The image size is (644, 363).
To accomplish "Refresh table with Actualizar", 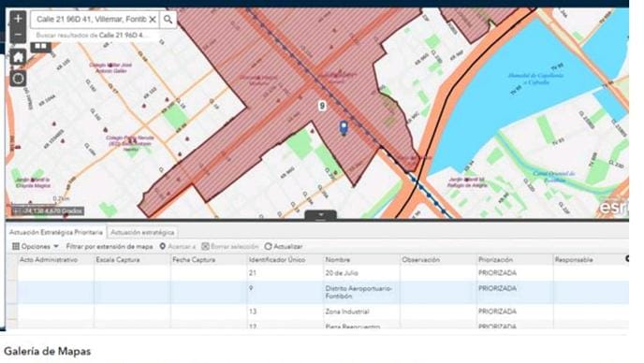I will coord(284,246).
